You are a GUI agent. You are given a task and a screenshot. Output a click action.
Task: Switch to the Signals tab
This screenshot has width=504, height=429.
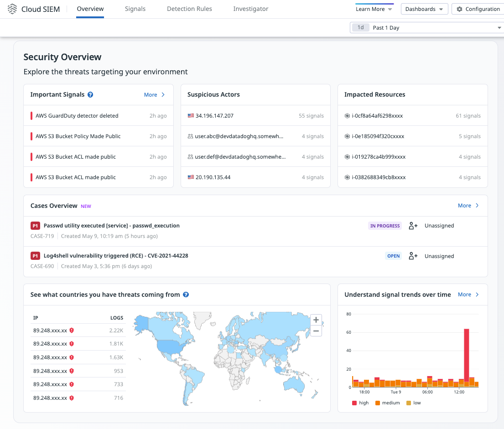(135, 9)
